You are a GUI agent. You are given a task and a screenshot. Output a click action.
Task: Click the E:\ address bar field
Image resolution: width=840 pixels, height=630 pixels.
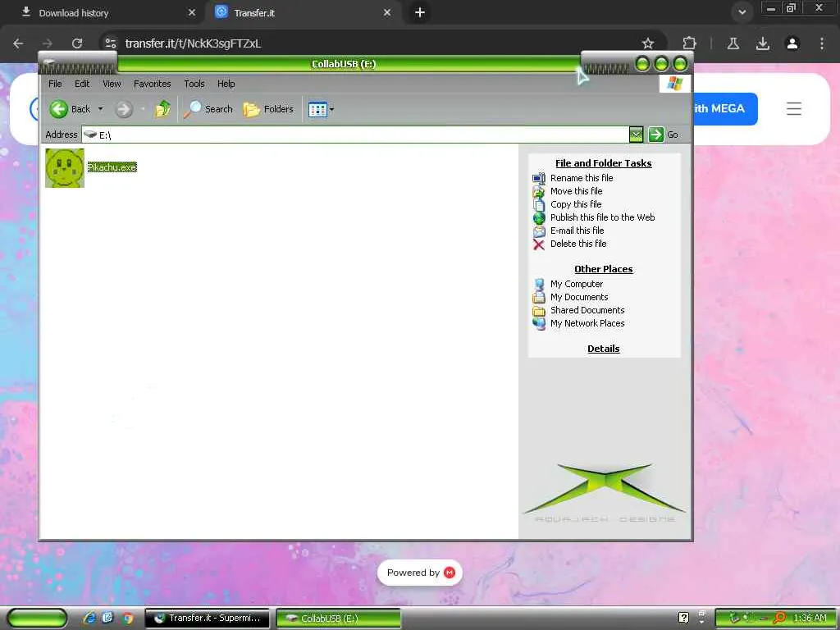(356, 135)
